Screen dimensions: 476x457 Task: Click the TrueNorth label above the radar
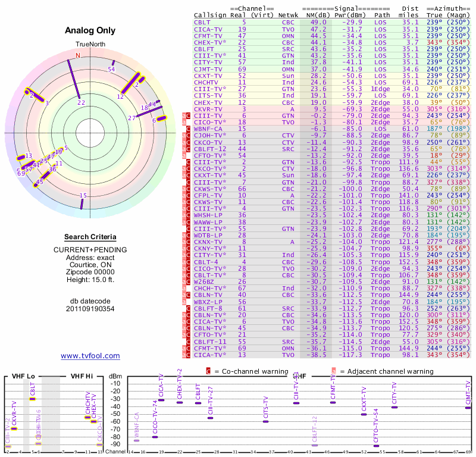[90, 44]
